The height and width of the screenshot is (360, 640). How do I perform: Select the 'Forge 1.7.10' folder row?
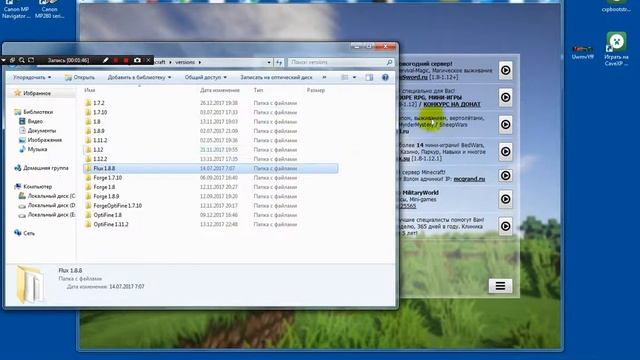tap(211, 178)
